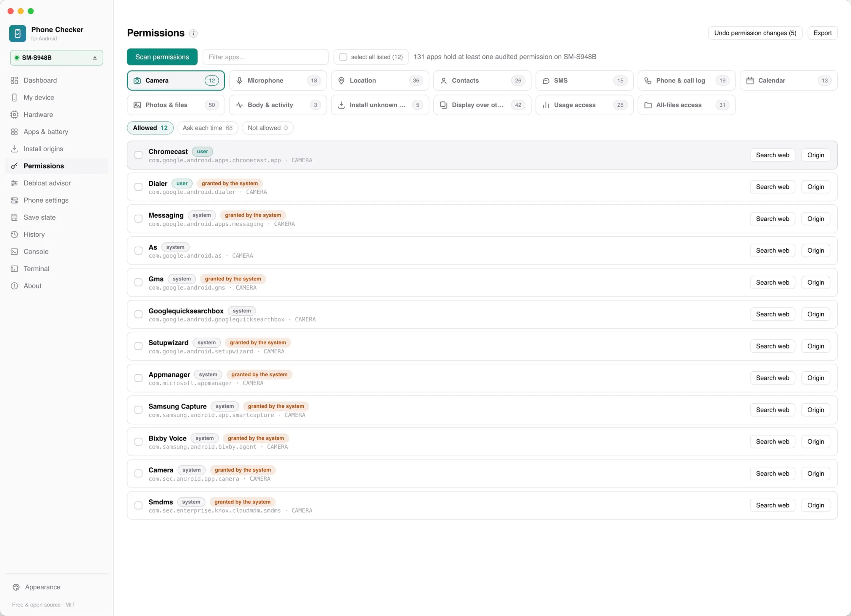851x616 pixels.
Task: Click the Save state disk icon
Action: [x=14, y=217]
